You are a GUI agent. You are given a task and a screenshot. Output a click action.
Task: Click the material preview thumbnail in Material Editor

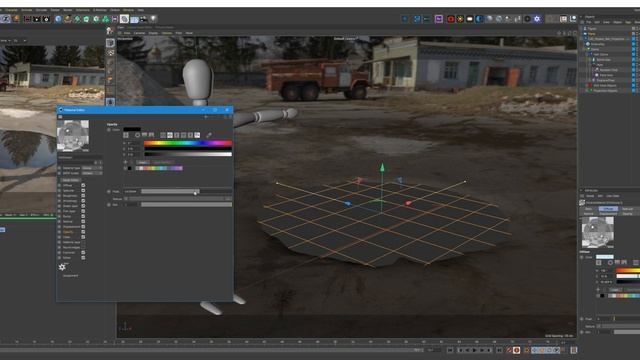pos(73,136)
